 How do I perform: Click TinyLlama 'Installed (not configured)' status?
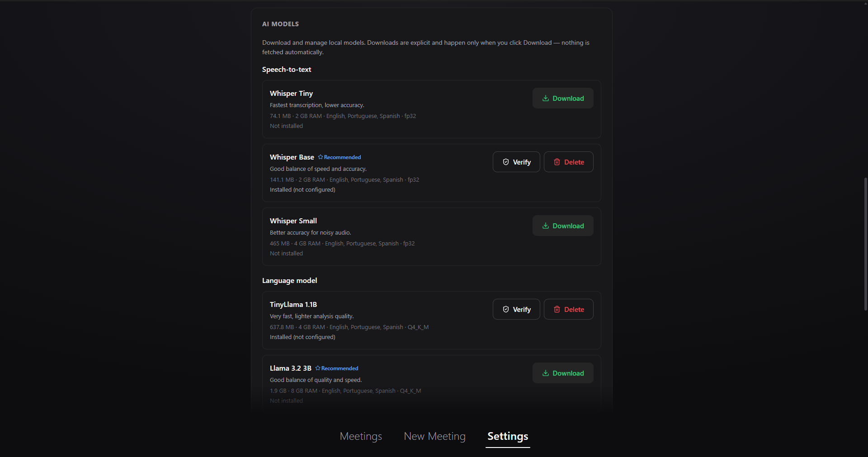coord(302,337)
